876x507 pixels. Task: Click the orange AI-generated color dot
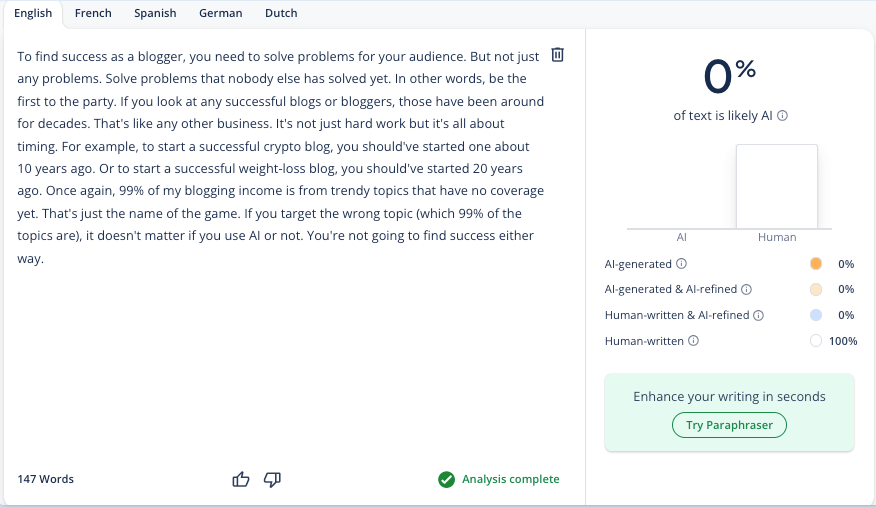point(816,264)
